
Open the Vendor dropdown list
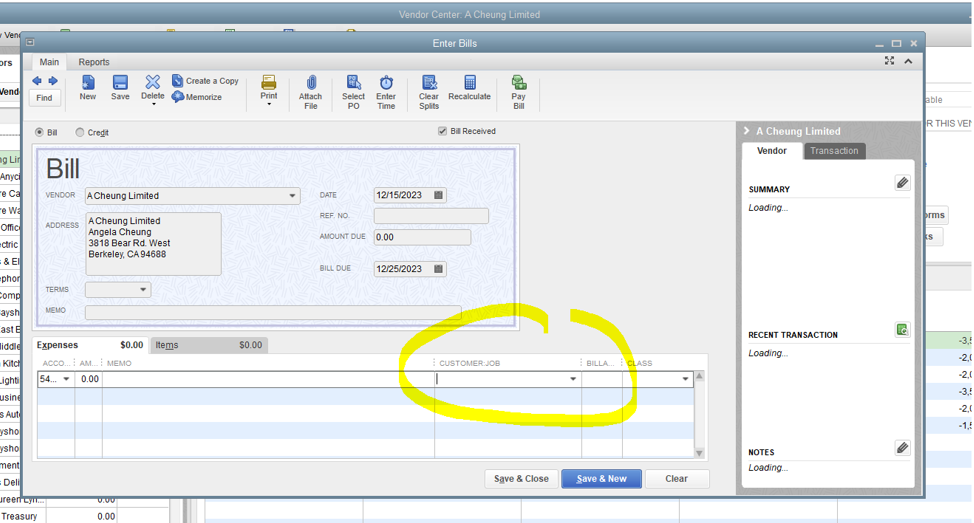[292, 196]
